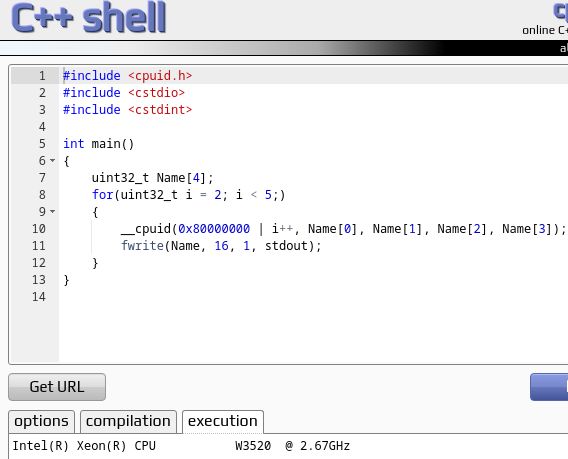568x459 pixels.
Task: Click 'Name[3]' argument on line 10
Action: [x=527, y=229]
